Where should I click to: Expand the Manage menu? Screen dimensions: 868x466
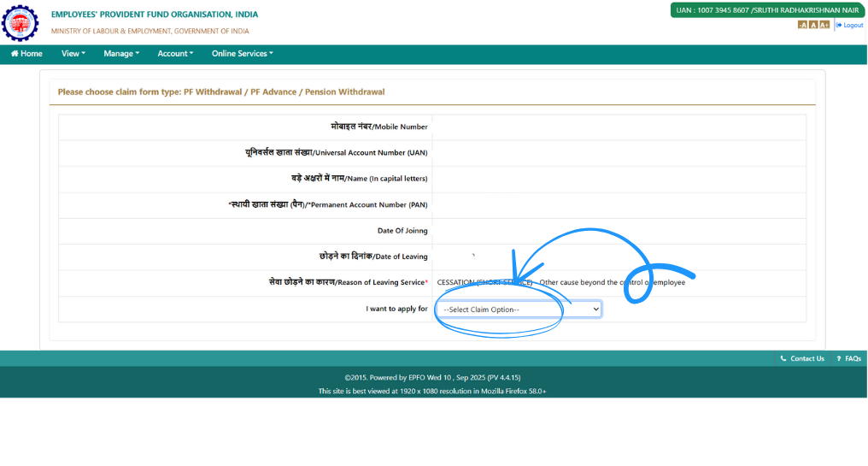click(x=121, y=54)
